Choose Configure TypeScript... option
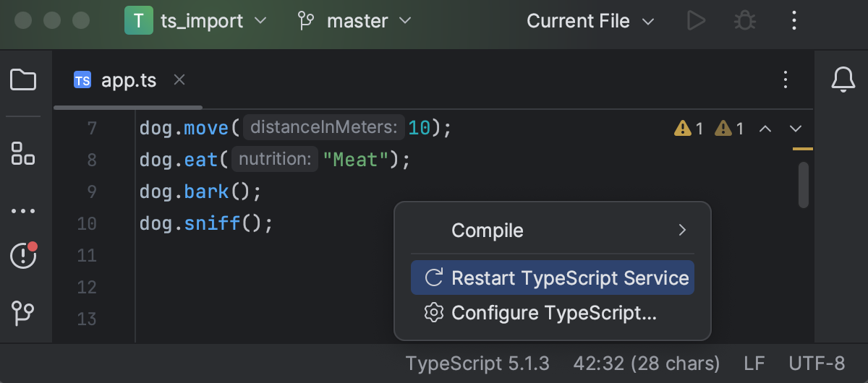This screenshot has height=383, width=868. tap(553, 313)
